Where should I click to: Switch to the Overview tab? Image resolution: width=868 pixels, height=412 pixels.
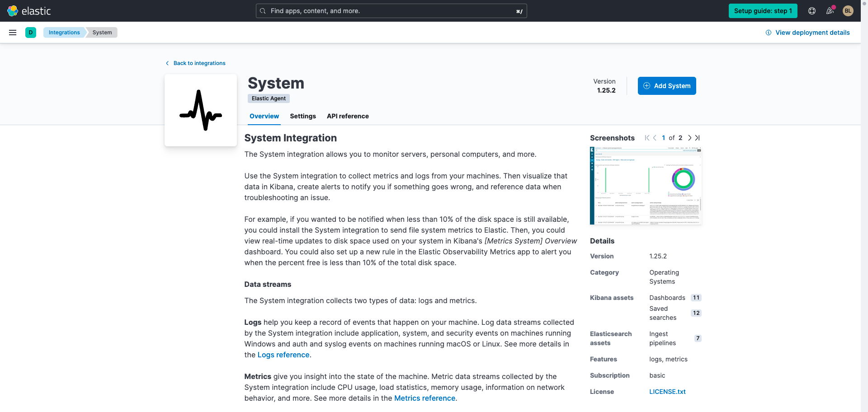click(264, 116)
